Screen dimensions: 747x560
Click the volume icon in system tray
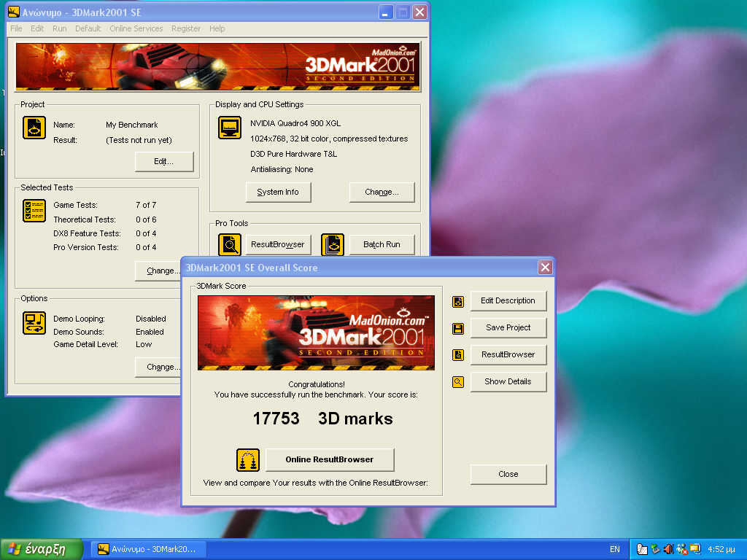pos(668,549)
